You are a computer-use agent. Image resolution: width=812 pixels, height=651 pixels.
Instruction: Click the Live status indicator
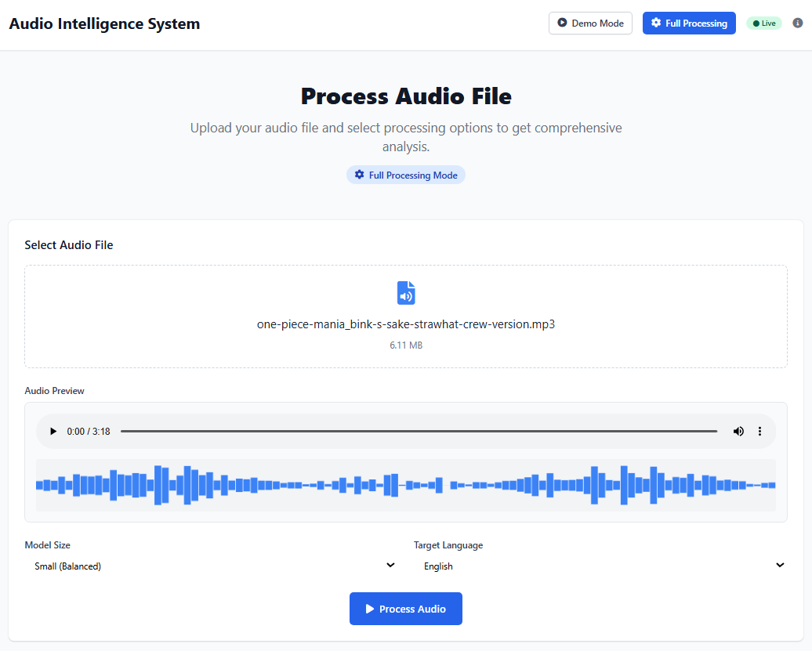coord(764,24)
